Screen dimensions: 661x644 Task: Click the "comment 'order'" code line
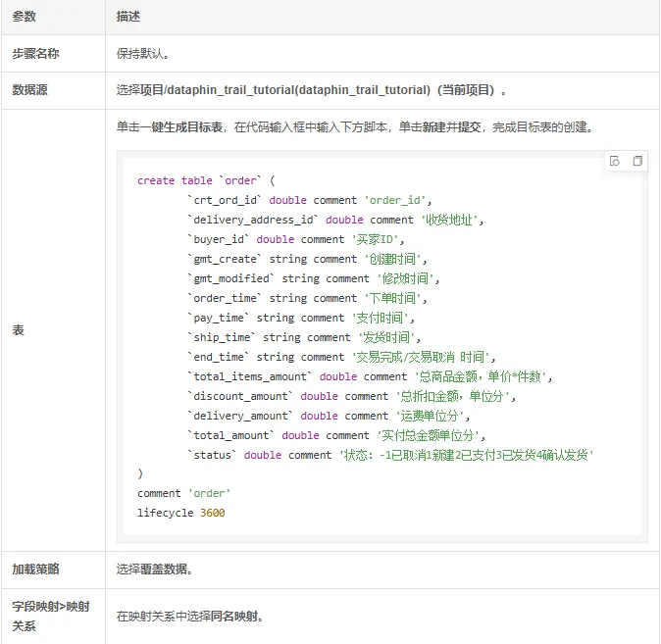[183, 493]
